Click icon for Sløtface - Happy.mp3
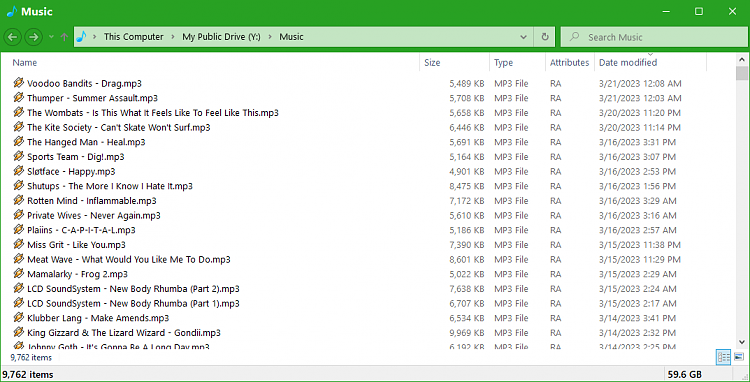Viewport: 750px width, 382px height. pyautogui.click(x=18, y=171)
